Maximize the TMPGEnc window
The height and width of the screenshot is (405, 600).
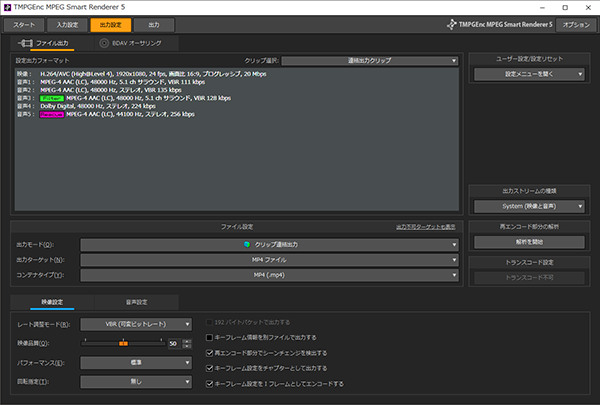(x=565, y=7)
